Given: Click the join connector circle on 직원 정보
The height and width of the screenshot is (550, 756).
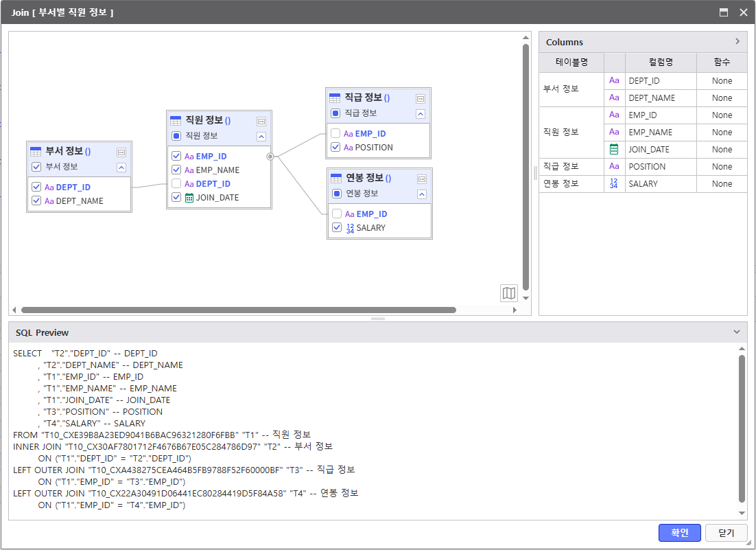Looking at the screenshot, I should point(270,157).
